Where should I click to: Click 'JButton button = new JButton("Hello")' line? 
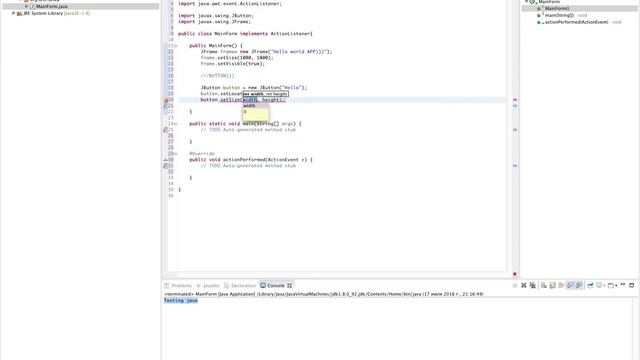(x=253, y=88)
